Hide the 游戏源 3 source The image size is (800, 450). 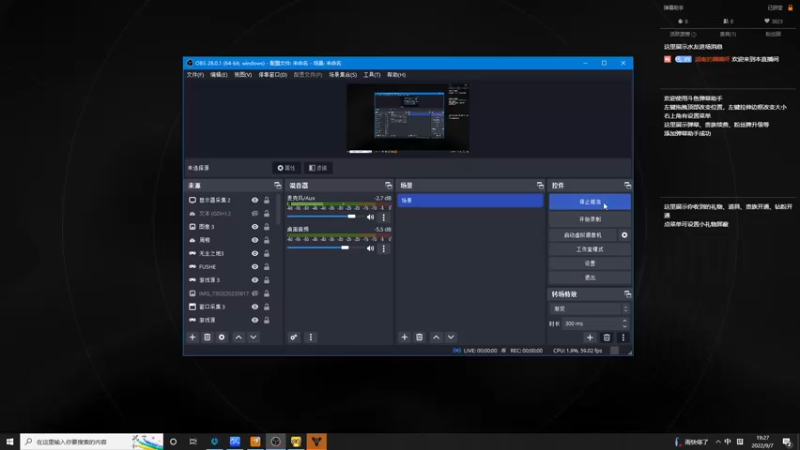(x=255, y=280)
